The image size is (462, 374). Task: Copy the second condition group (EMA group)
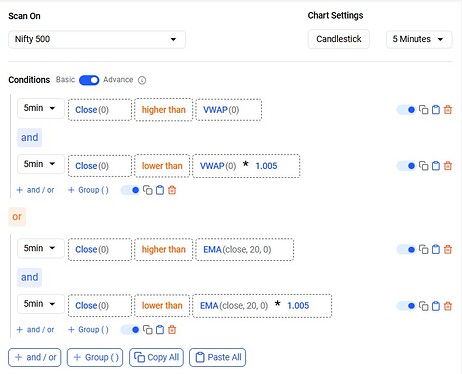[x=148, y=330]
